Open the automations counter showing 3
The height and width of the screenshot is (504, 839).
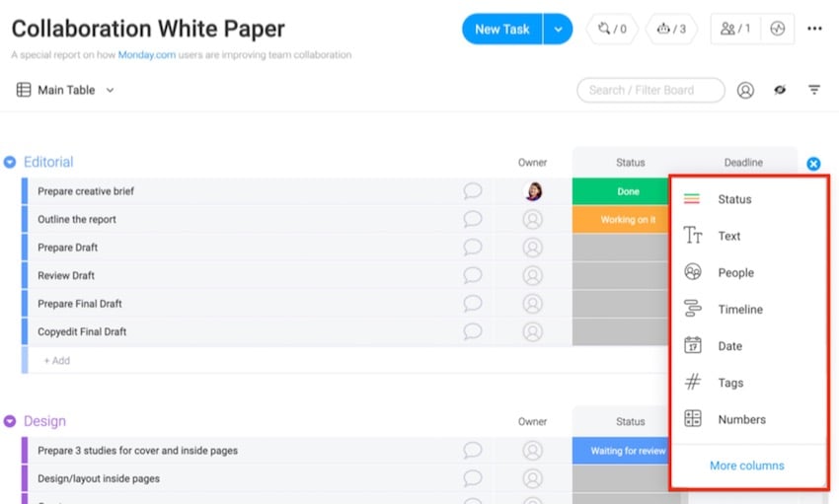(671, 29)
